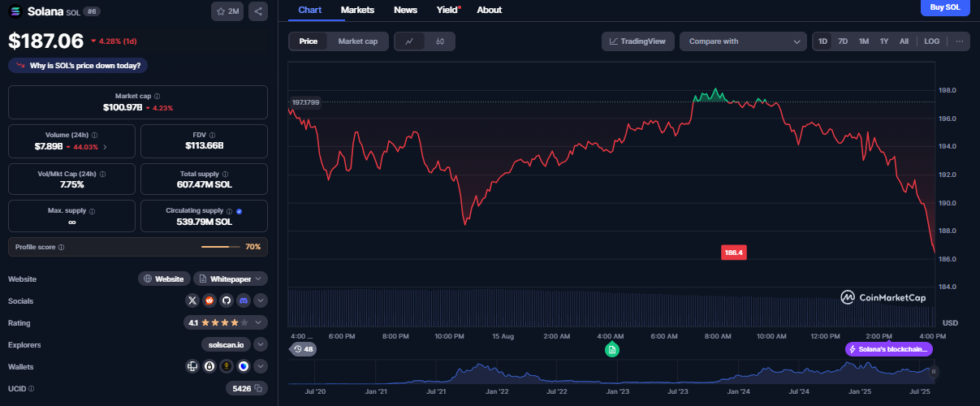
Task: Open the Discord social link
Action: [x=244, y=300]
